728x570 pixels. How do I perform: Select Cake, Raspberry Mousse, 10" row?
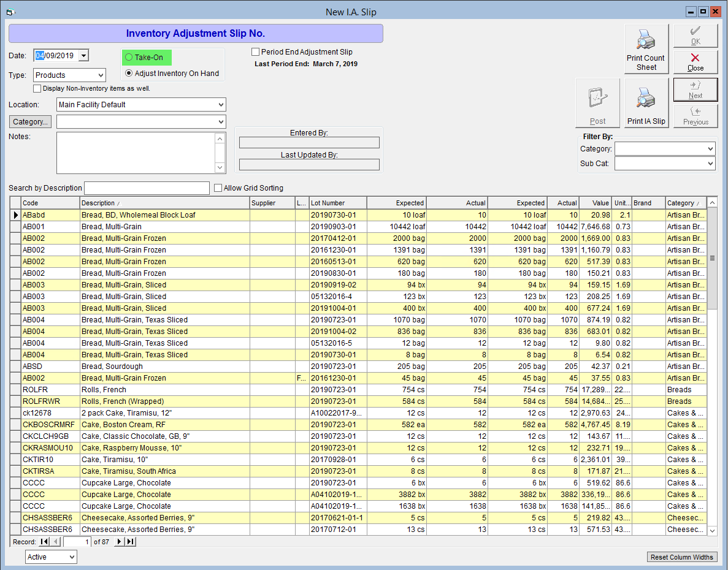tap(358, 447)
